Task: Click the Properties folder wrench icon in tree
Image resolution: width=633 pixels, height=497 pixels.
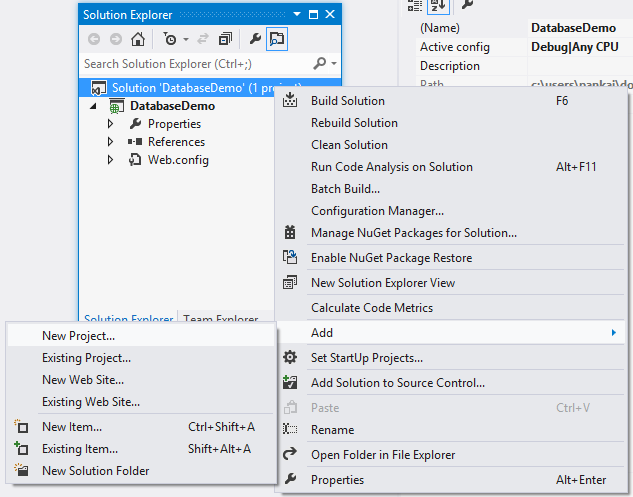Action: 135,124
